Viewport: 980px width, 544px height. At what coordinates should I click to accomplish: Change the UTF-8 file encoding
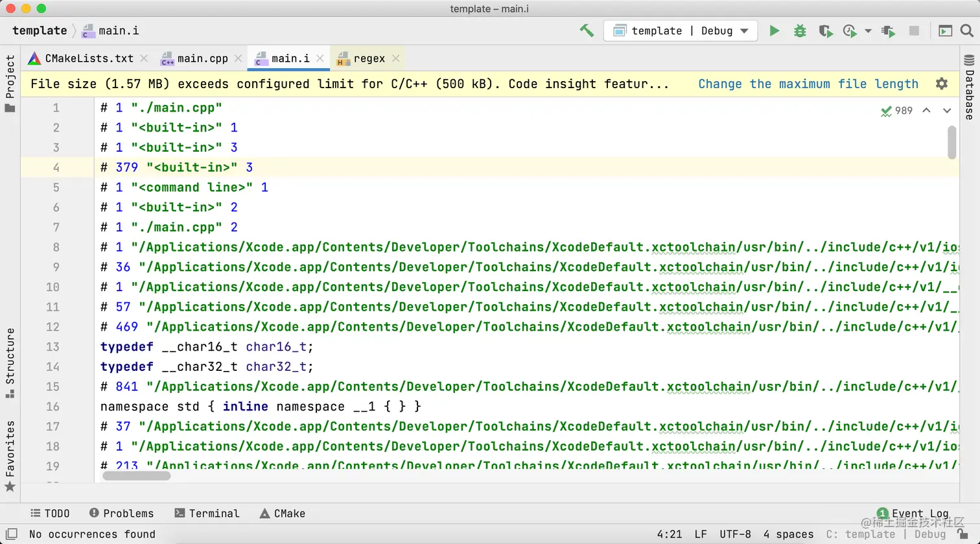click(735, 534)
